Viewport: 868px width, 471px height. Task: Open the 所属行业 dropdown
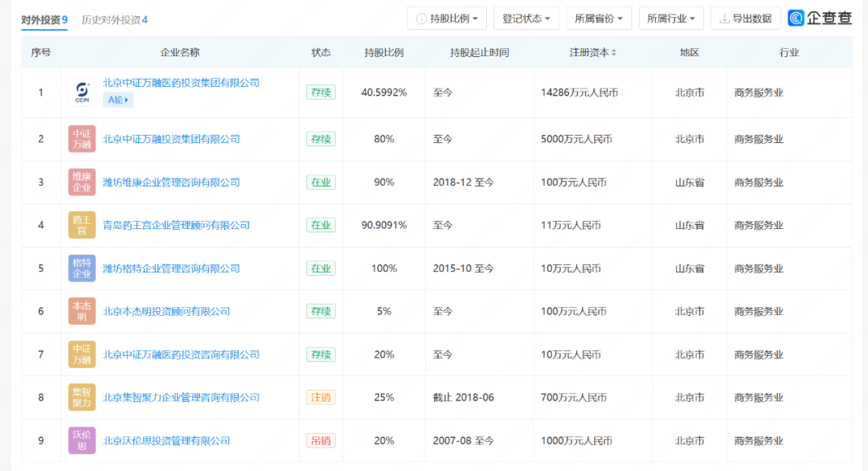click(671, 18)
